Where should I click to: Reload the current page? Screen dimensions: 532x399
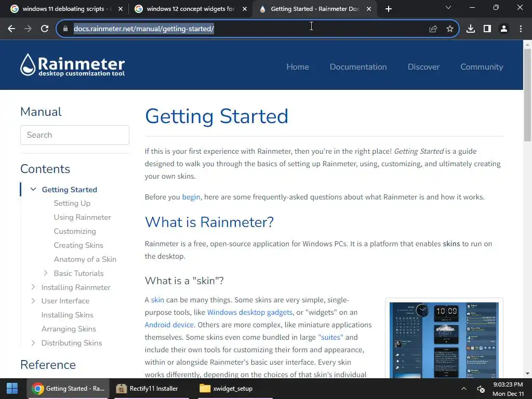[45, 29]
